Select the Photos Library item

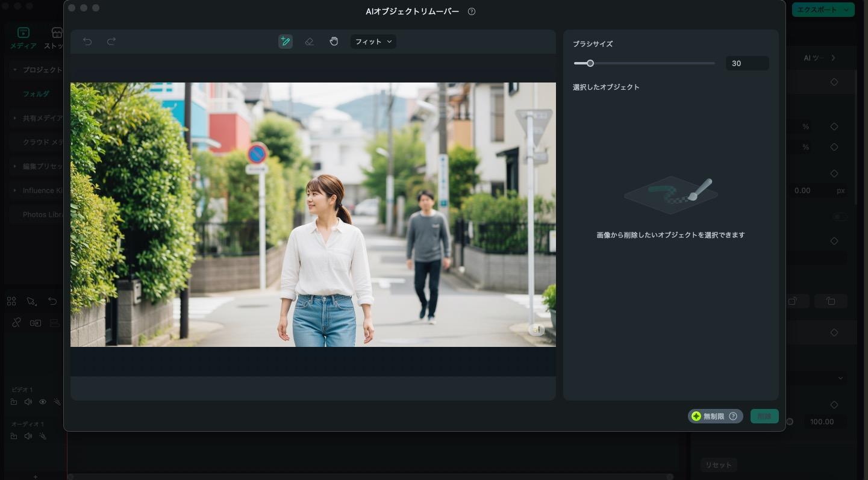coord(43,214)
